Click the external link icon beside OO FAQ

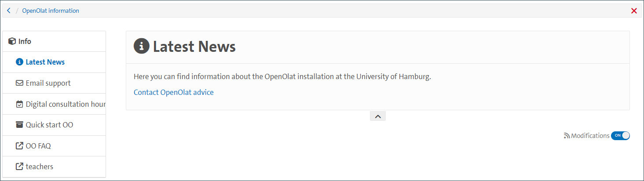[19, 146]
